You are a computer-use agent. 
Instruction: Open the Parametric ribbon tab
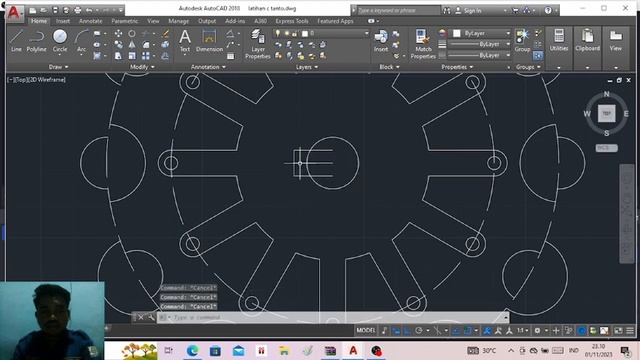tap(124, 21)
